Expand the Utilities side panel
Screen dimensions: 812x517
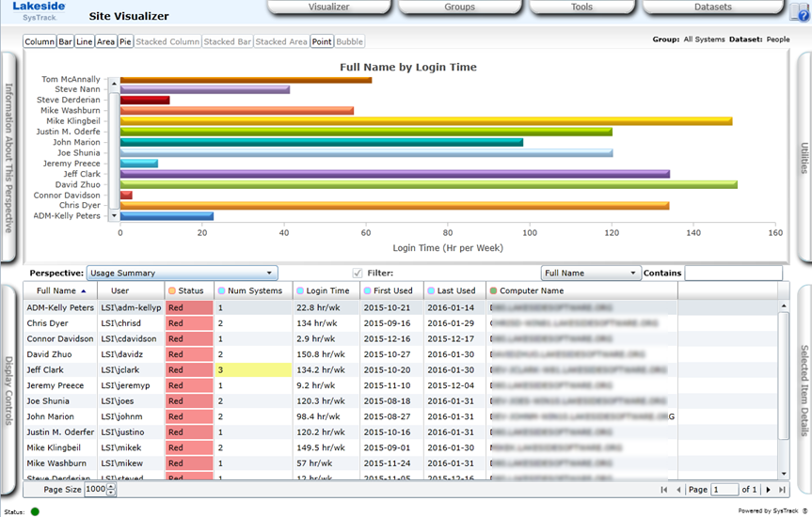804,158
